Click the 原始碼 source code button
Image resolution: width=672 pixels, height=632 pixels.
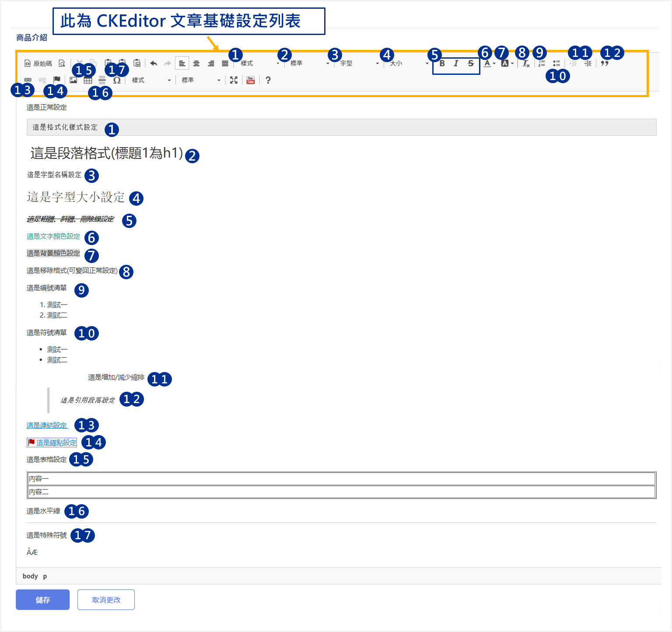[x=38, y=63]
